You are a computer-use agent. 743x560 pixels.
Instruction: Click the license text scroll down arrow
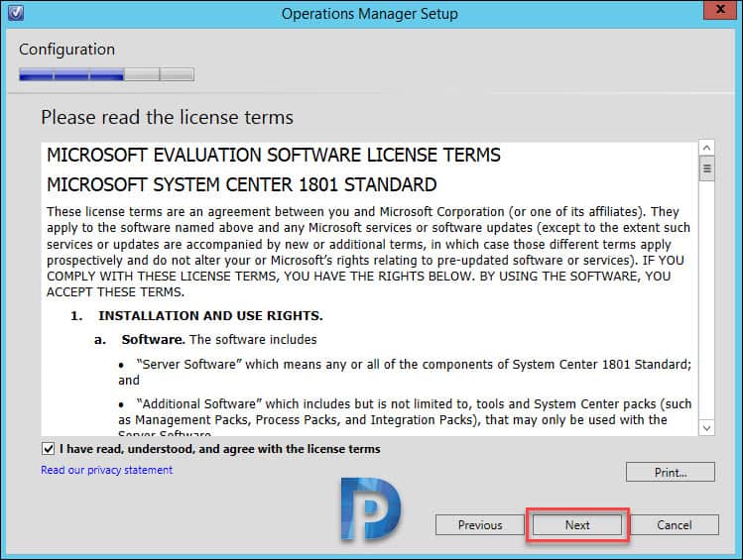[706, 428]
